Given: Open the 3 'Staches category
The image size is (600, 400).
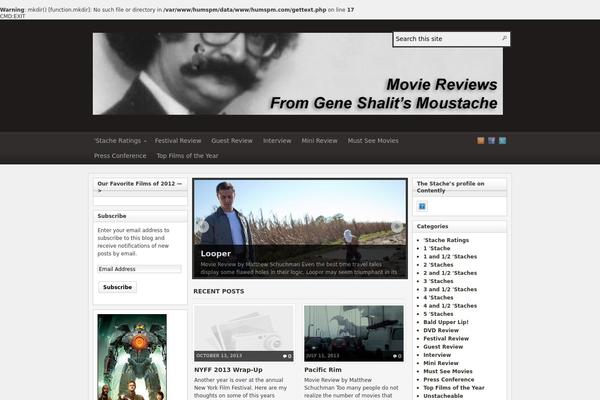Looking at the screenshot, I should pyautogui.click(x=438, y=281).
